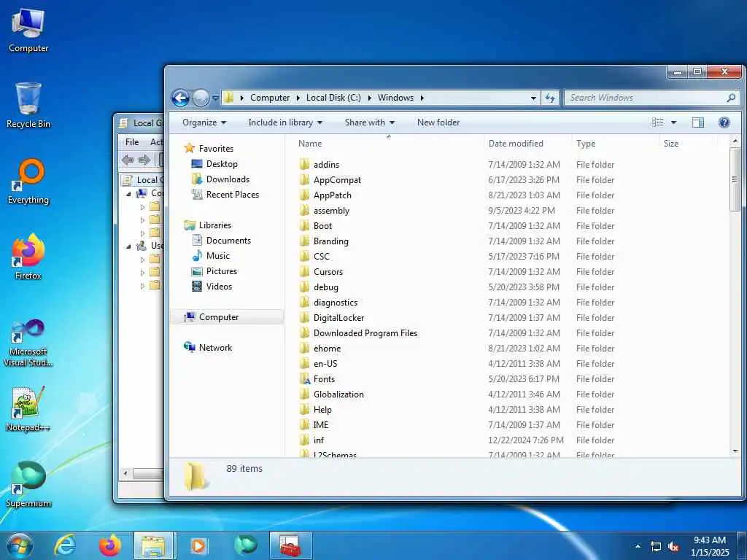
Task: Select the Downloaded Program Files folder
Action: click(365, 333)
